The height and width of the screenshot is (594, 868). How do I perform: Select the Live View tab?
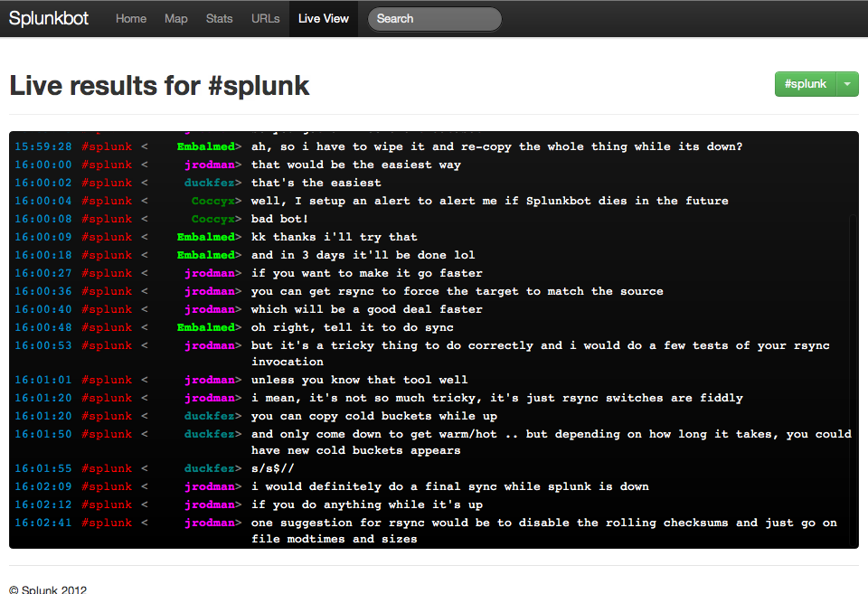click(x=324, y=18)
